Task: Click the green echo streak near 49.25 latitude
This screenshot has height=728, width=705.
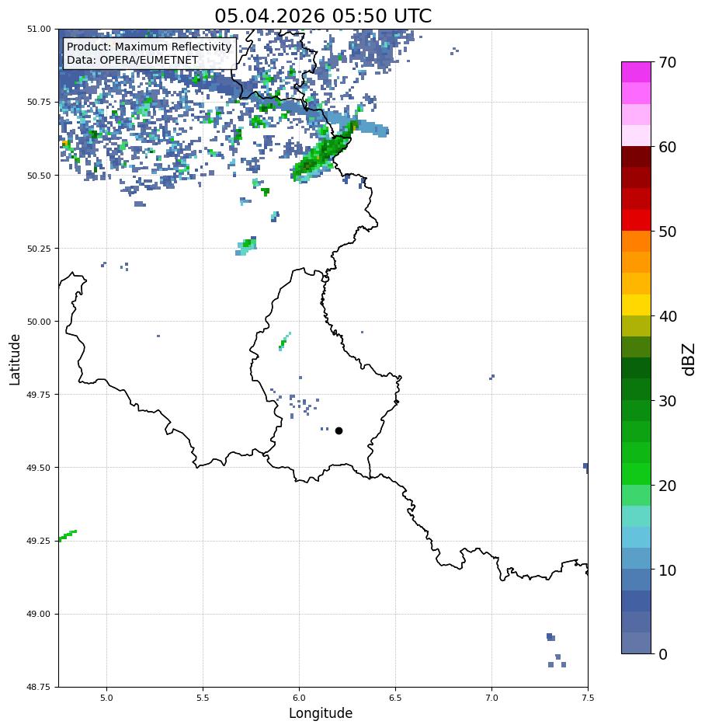Action: (68, 536)
